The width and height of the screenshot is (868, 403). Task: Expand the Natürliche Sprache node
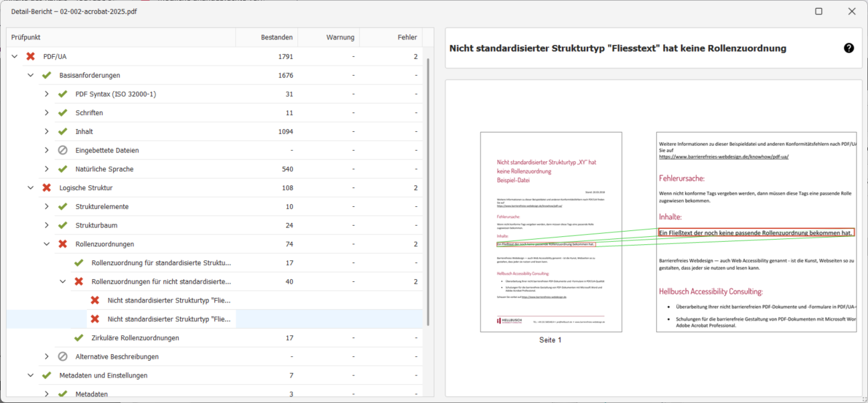click(47, 169)
